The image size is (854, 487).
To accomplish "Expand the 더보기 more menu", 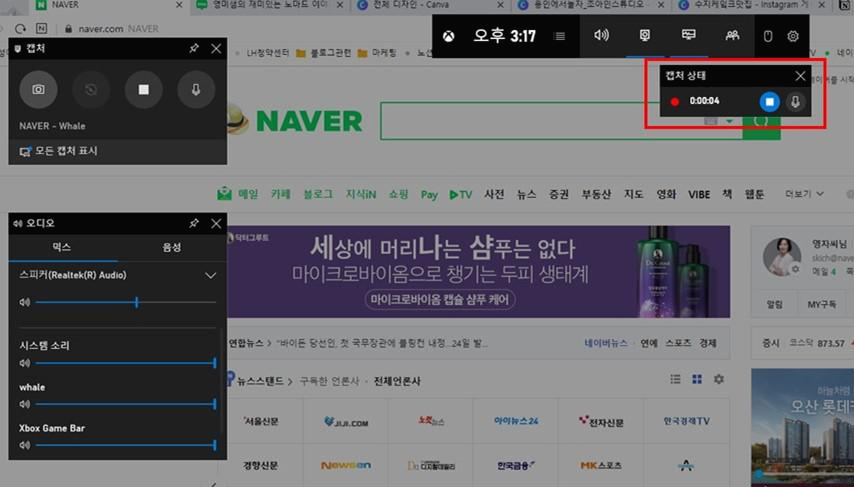I will click(804, 194).
